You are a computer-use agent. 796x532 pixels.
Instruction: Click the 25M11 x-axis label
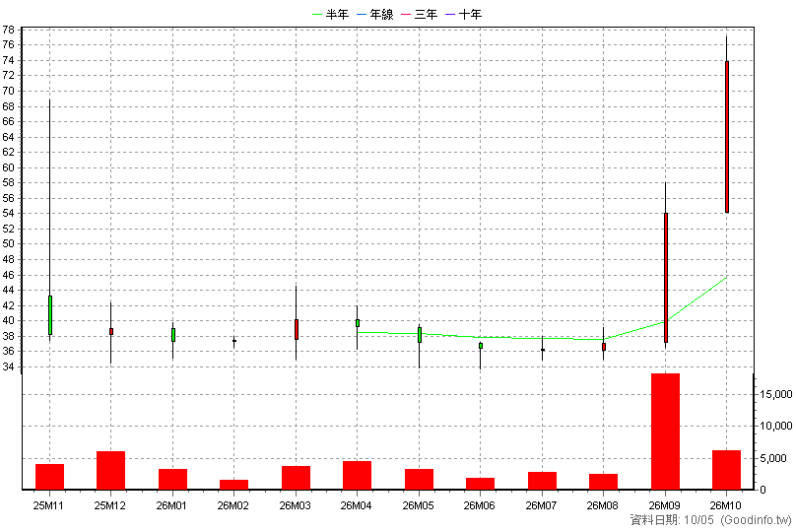tap(48, 505)
